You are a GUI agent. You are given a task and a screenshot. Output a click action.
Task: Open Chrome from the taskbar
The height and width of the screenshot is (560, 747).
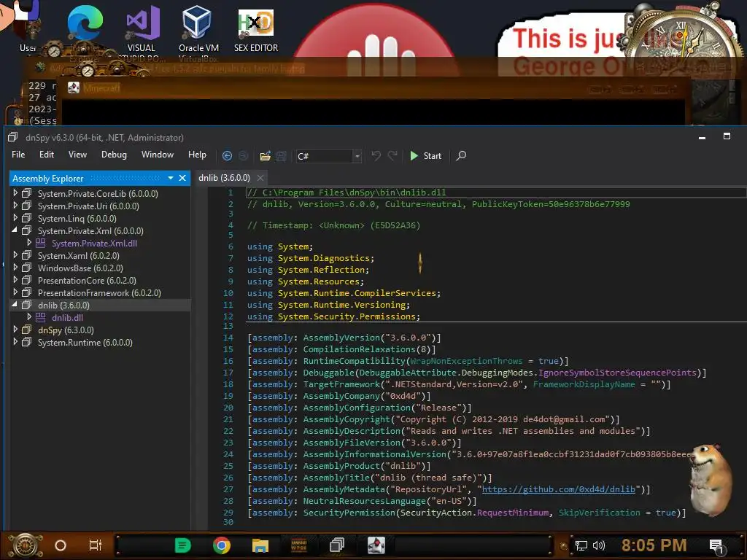point(222,545)
